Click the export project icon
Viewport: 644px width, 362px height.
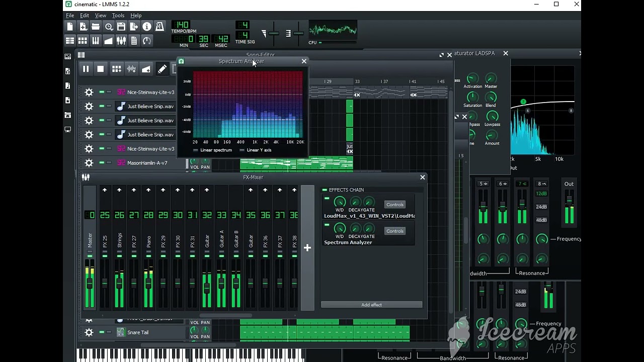[134, 27]
